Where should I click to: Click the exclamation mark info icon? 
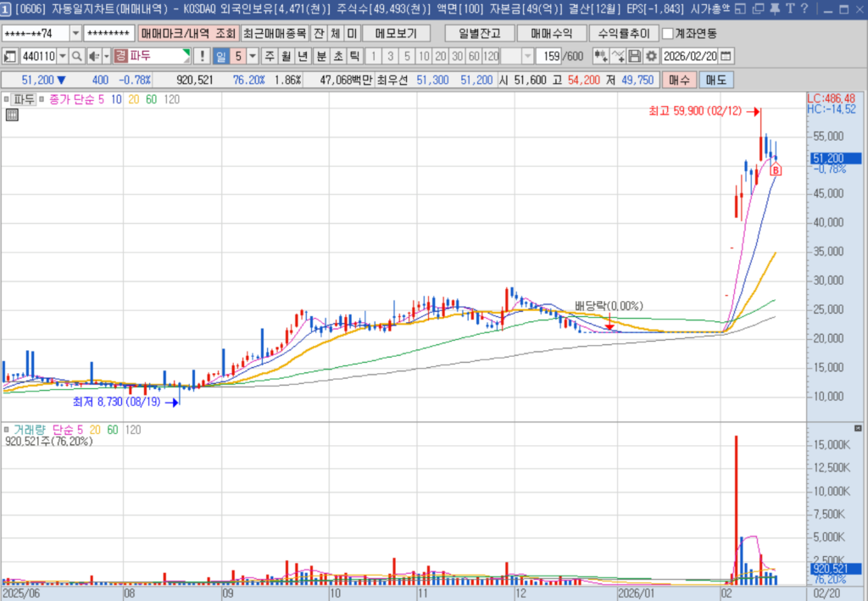point(202,56)
